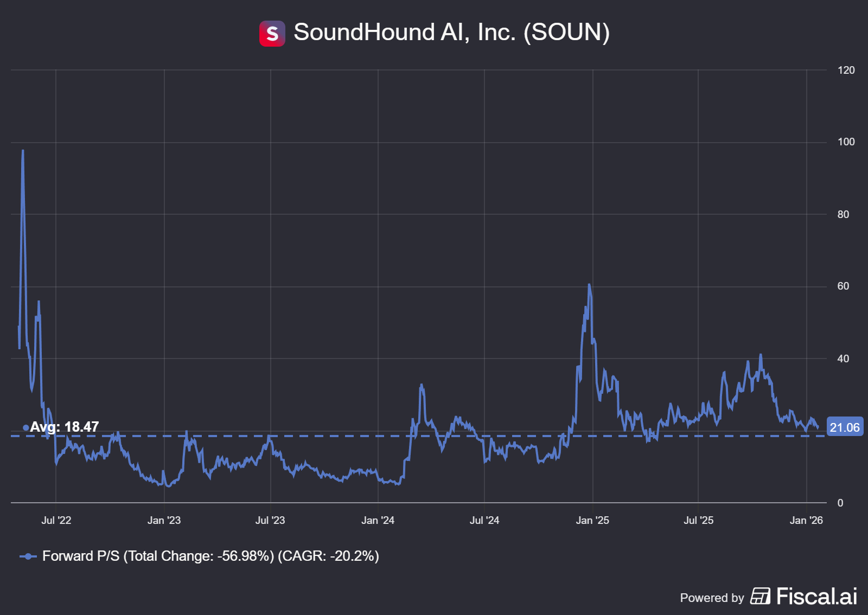The width and height of the screenshot is (868, 615).
Task: Select the Jan '23 x-axis label
Action: 164,521
